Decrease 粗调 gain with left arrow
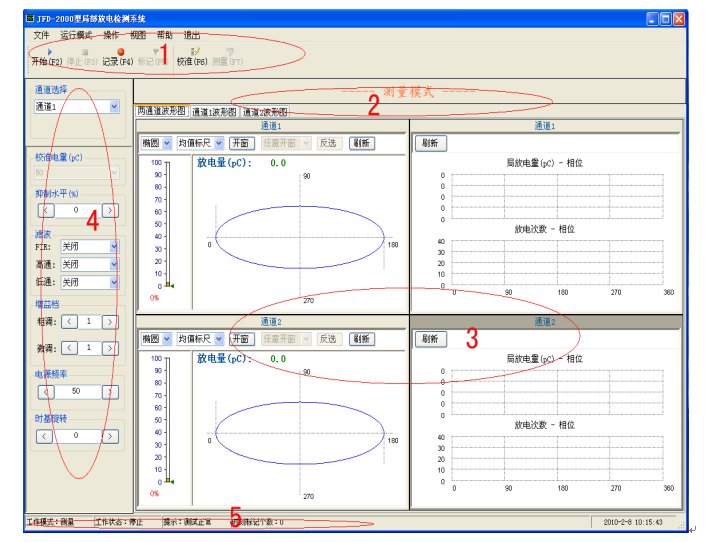This screenshot has height=542, width=714. 69,322
